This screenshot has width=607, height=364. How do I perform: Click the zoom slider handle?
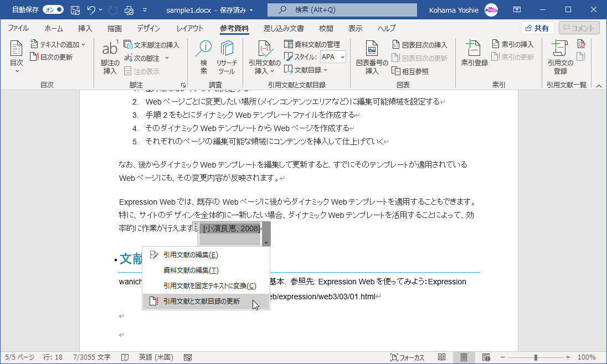coord(536,357)
